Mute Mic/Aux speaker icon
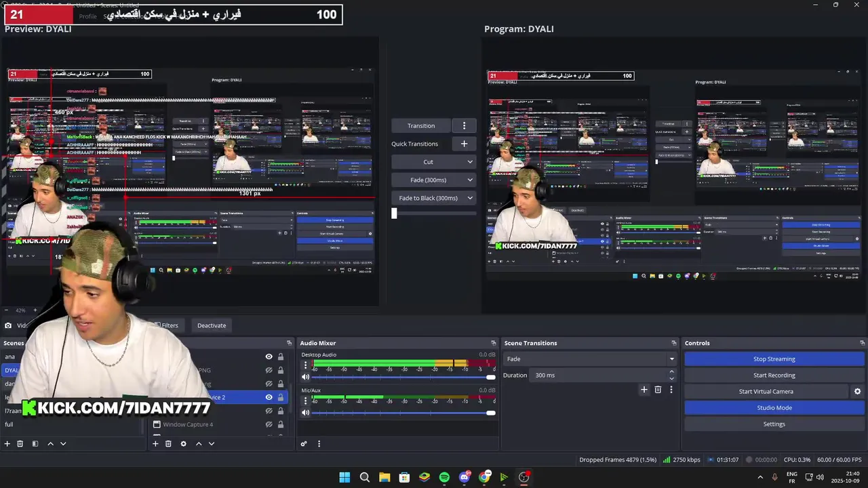 [305, 412]
